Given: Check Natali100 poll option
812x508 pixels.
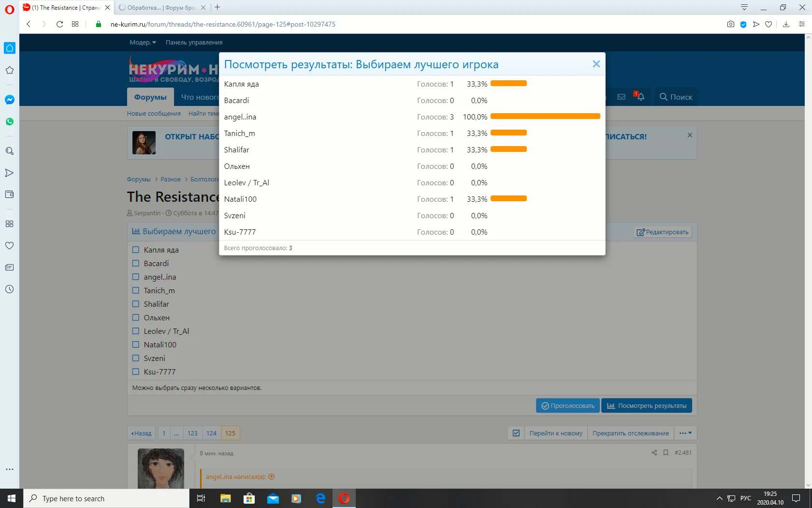Looking at the screenshot, I should [x=136, y=344].
